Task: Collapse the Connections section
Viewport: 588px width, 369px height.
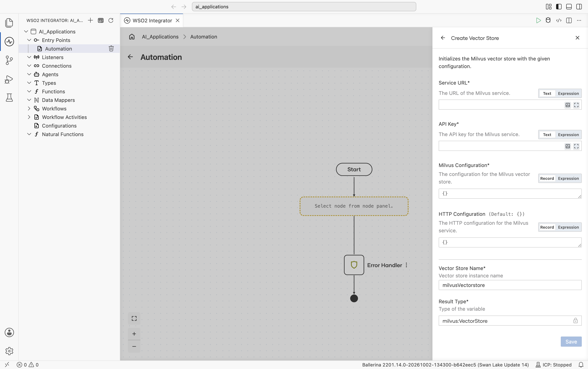Action: click(x=29, y=66)
